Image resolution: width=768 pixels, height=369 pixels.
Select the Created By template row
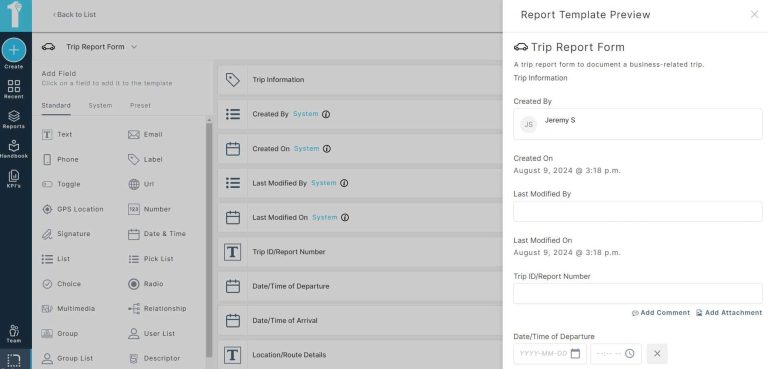pos(360,114)
